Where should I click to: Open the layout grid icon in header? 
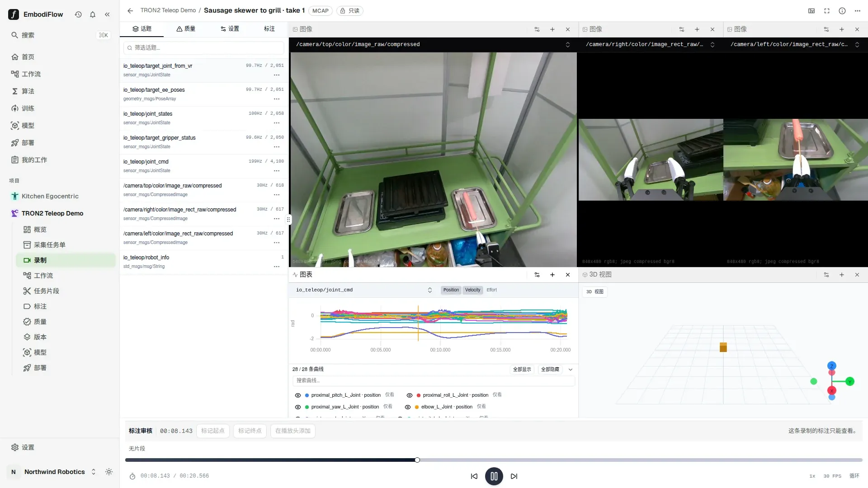[x=811, y=11]
